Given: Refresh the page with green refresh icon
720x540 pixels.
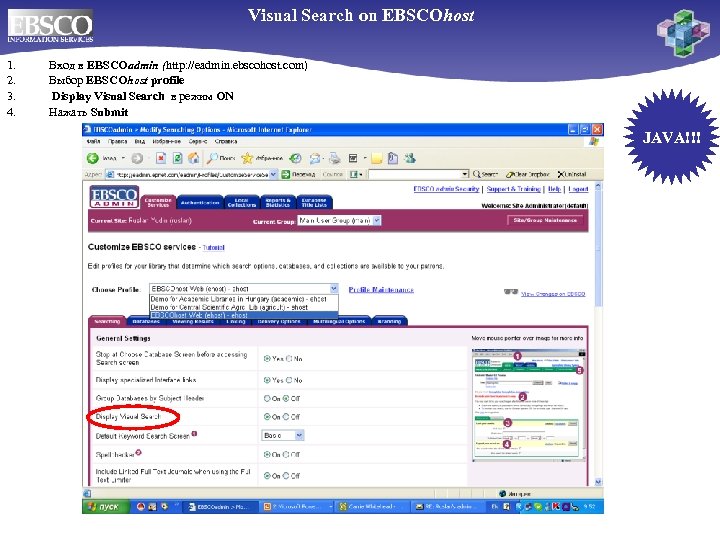Looking at the screenshot, I should pos(177,158).
